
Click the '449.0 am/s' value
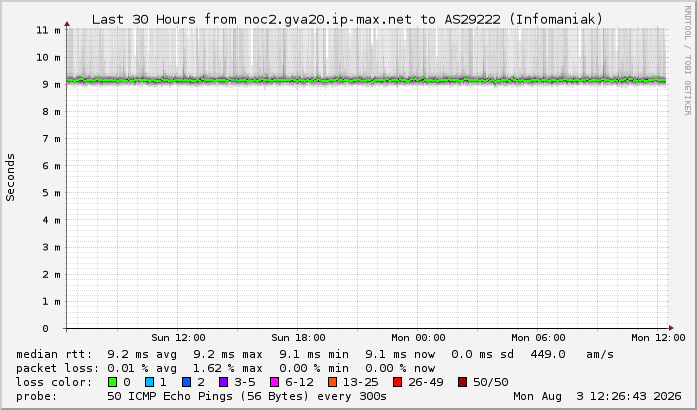click(x=572, y=354)
